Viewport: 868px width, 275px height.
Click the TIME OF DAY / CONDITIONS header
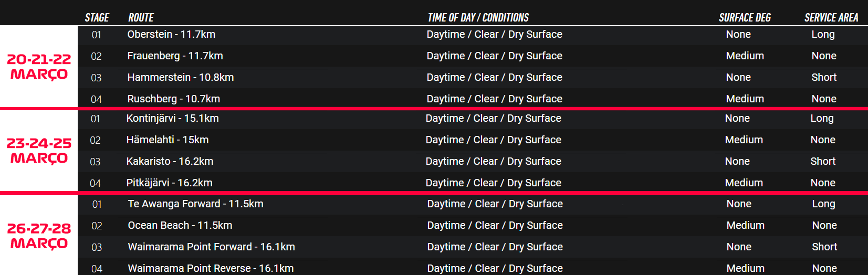point(478,18)
